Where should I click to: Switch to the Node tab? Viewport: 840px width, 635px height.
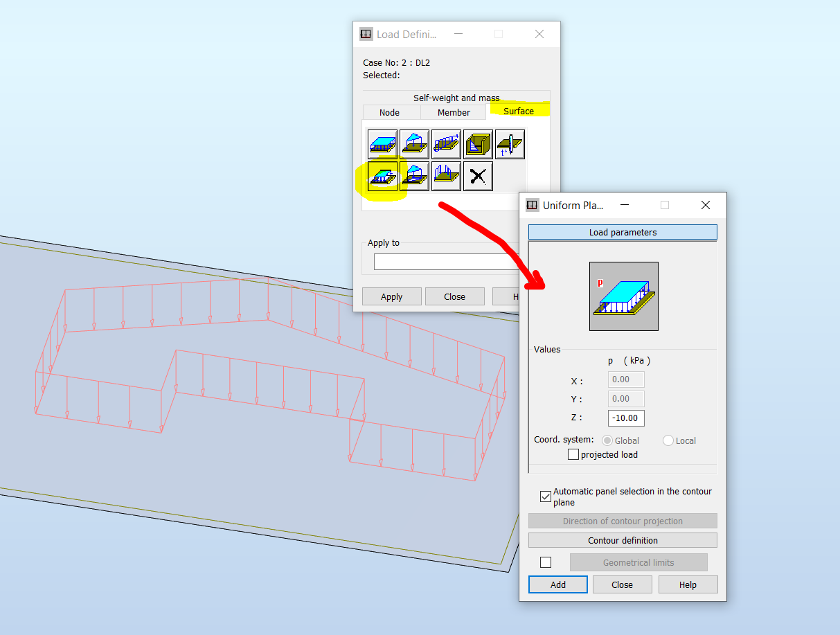(x=391, y=112)
